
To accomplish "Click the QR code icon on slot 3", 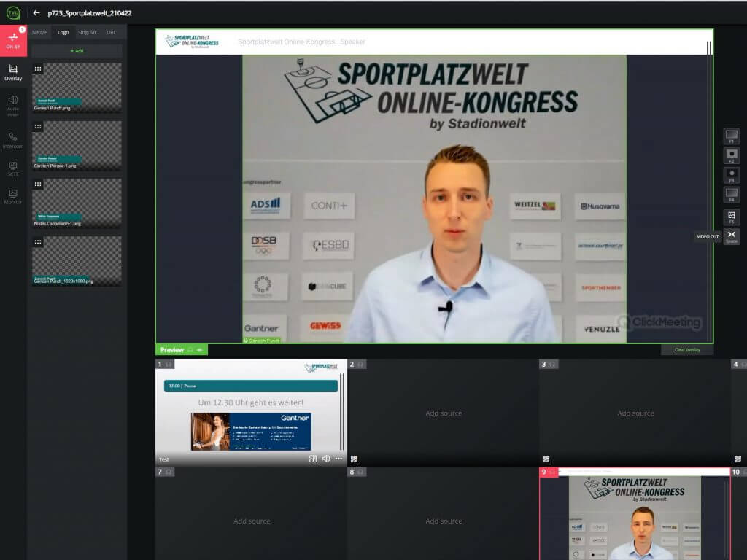I will (546, 459).
